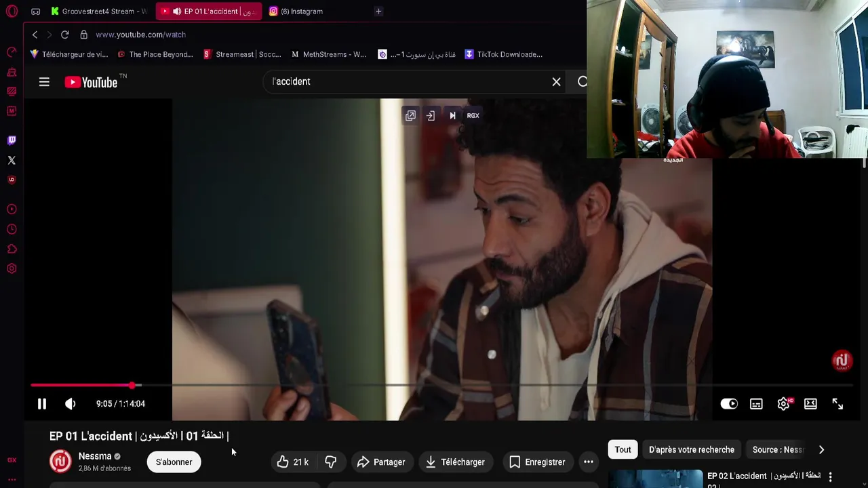Pop out the video with overlay icon
Image resolution: width=868 pixels, height=488 pixels.
pos(410,116)
